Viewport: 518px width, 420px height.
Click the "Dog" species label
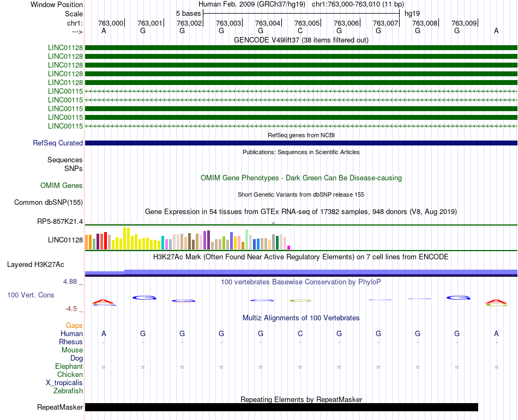click(x=77, y=358)
